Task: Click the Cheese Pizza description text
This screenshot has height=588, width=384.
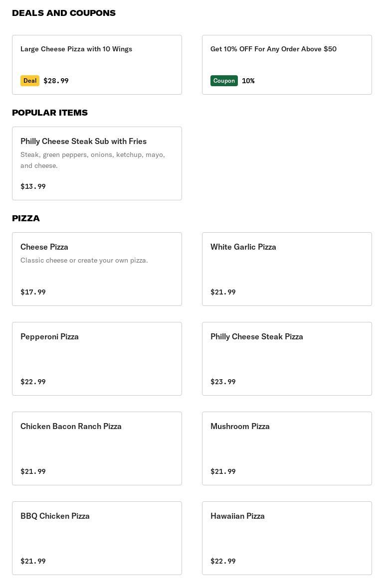Action: coord(84,260)
